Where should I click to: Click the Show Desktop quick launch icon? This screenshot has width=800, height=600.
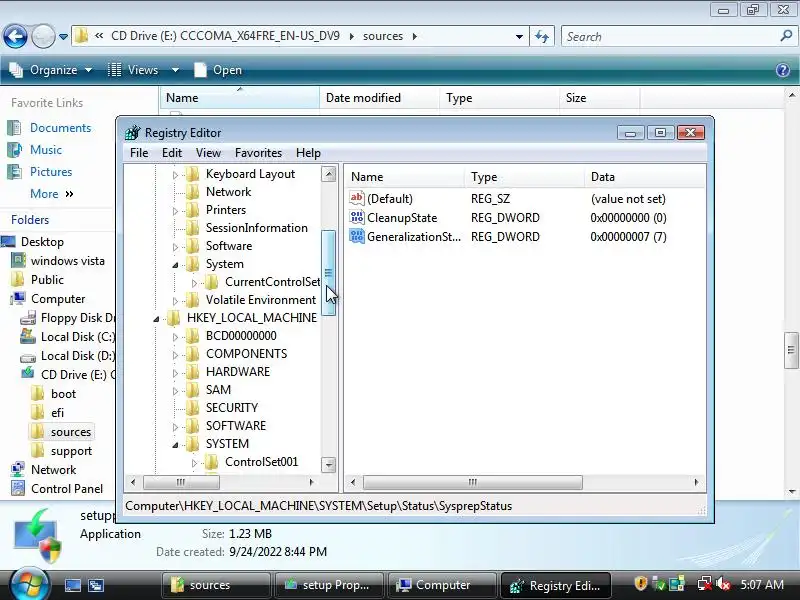(72, 585)
